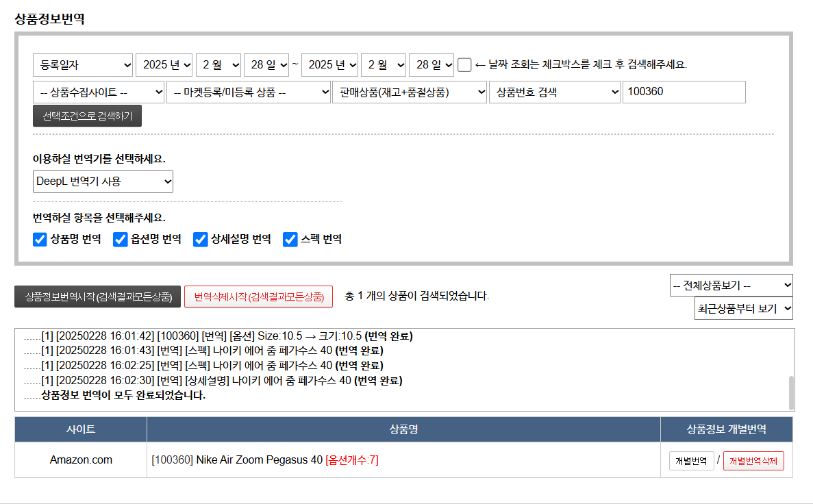Expand 마켓등록/미등록 상품 dropdown
The height and width of the screenshot is (504, 813).
249,92
